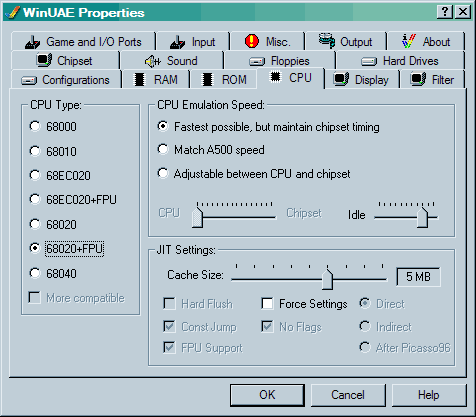Select the 68000 CPU type
This screenshot has height=417, width=476.
point(35,126)
